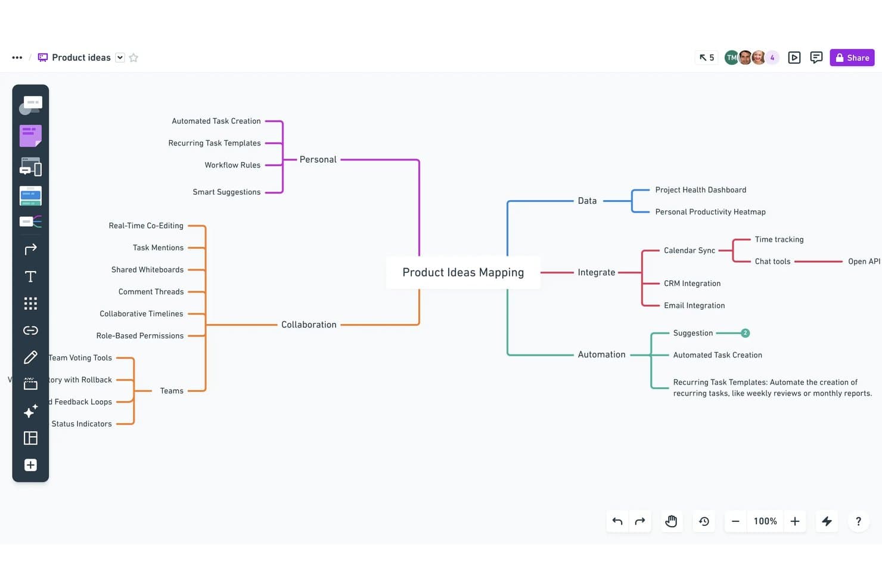This screenshot has height=588, width=882.
Task: Select the blue and green card stack tool
Action: [x=30, y=195]
